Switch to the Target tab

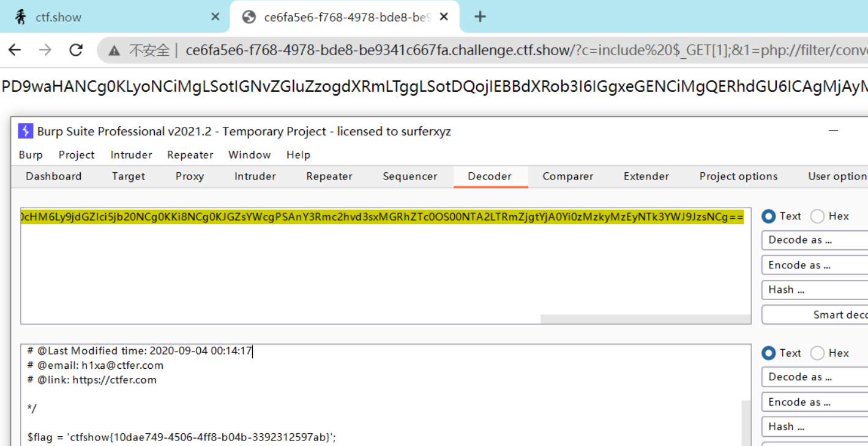point(129,176)
